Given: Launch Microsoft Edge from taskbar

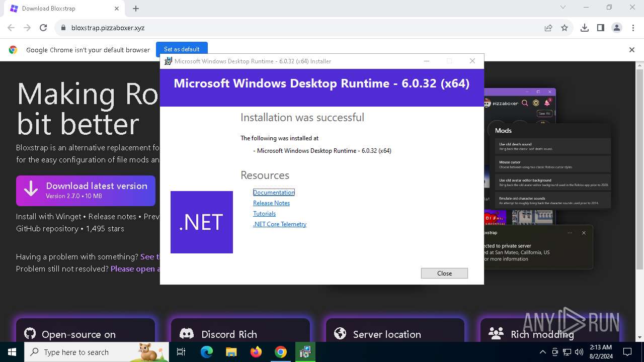Looking at the screenshot, I should point(207,352).
